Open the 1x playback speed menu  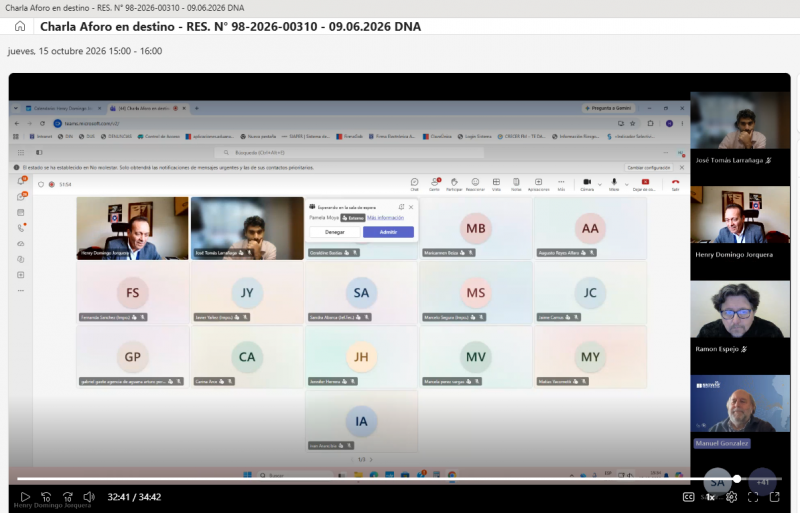point(710,497)
